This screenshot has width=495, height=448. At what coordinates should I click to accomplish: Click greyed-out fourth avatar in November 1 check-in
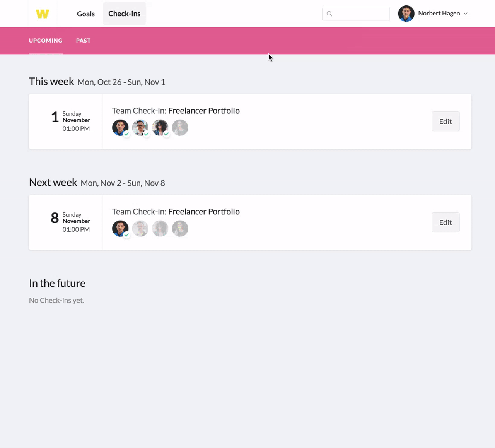[180, 128]
